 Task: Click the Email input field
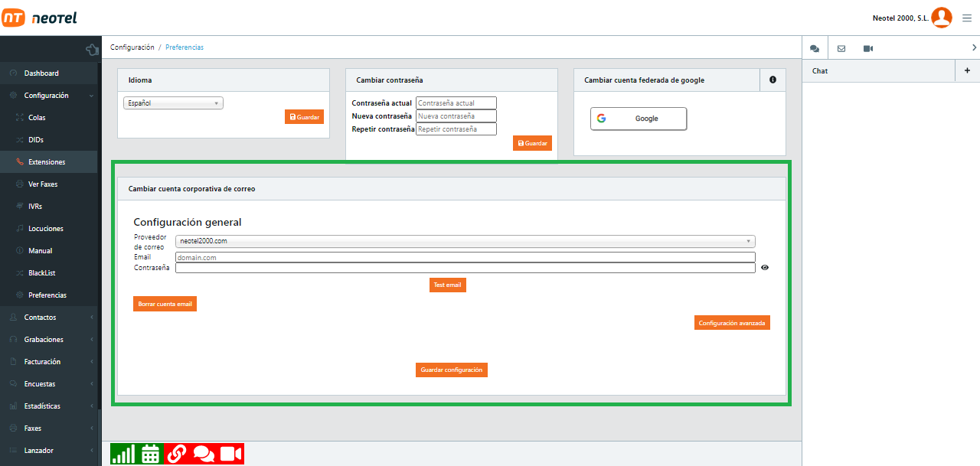click(465, 258)
